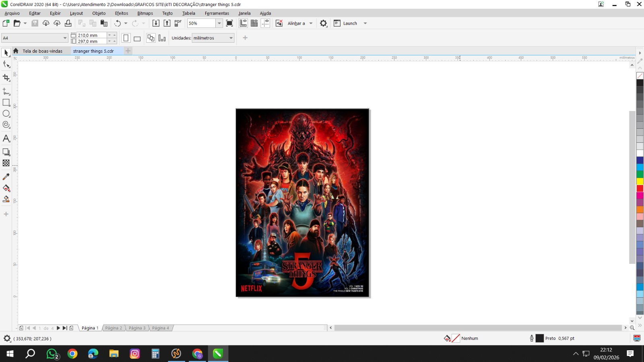644x362 pixels.
Task: Open the zoom level 50% dropdown
Action: pos(219,23)
